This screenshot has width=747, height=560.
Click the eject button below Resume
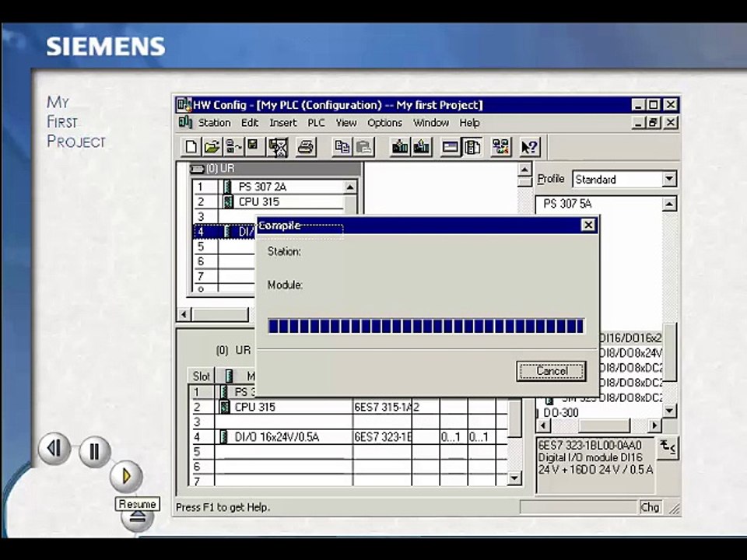pos(137,519)
